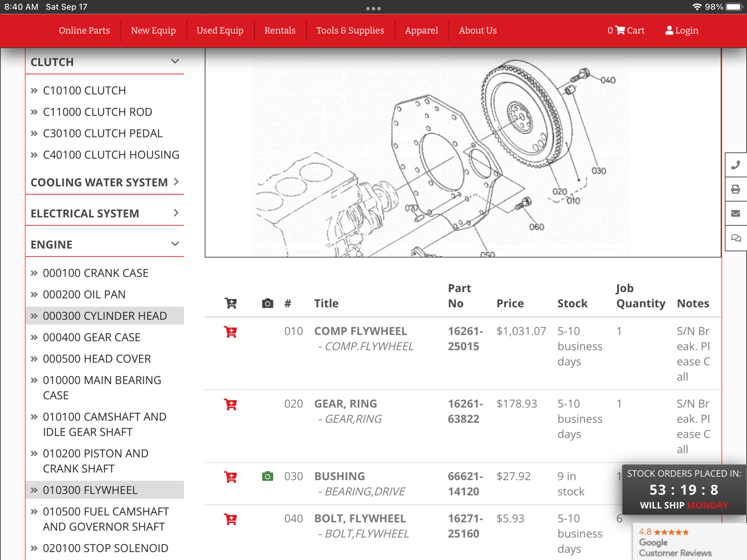
Task: Open New Equip menu
Action: pos(153,30)
